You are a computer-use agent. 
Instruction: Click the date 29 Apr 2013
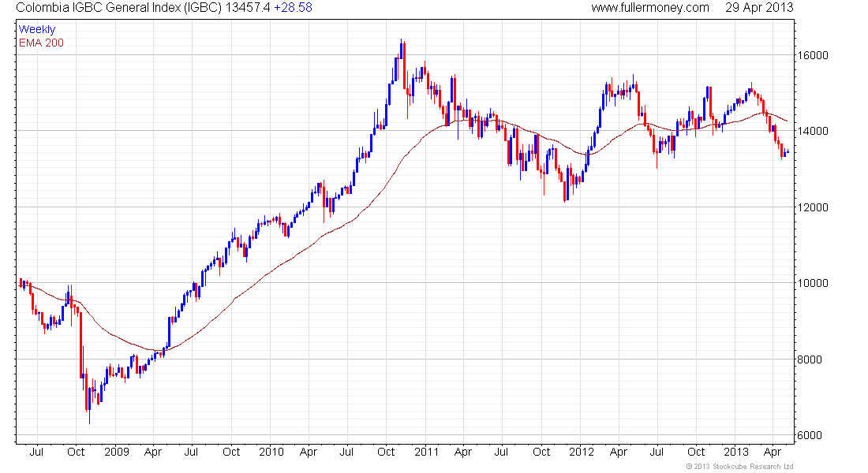[x=759, y=8]
